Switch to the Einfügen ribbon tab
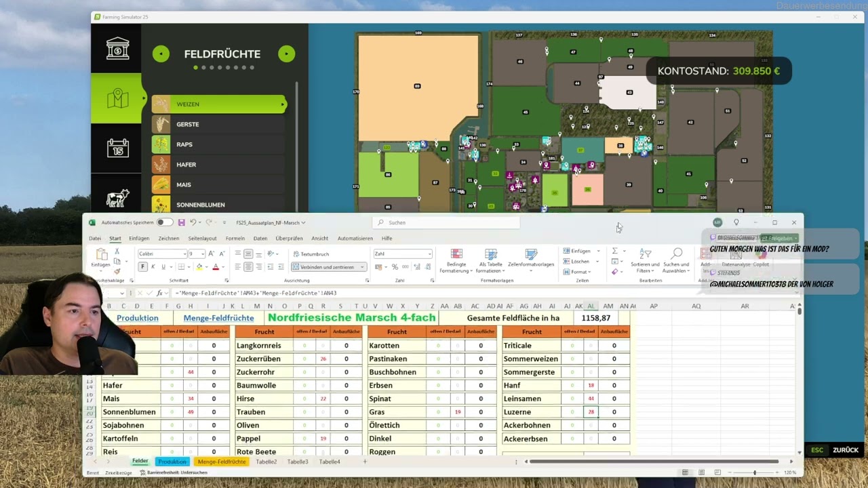Viewport: 868px width, 488px height. click(139, 239)
